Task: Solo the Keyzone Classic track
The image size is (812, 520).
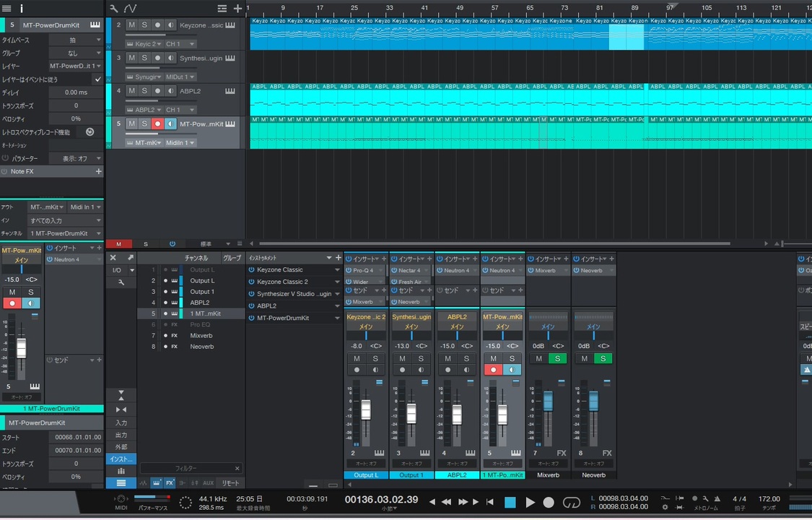Action: (144, 25)
